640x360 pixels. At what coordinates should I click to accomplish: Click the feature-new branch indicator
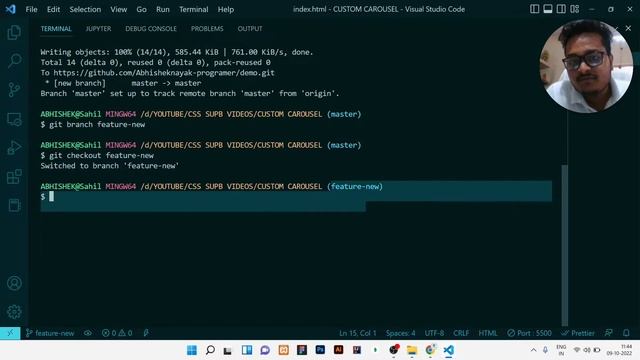[50, 333]
